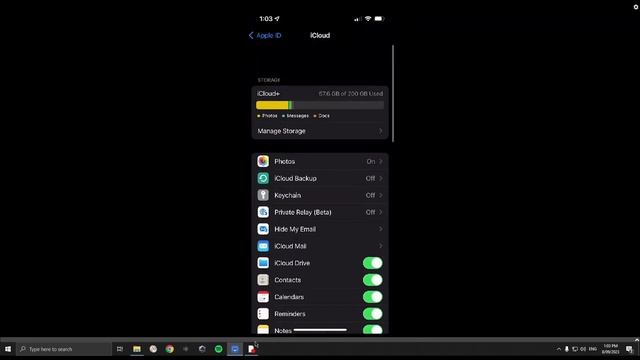Open iCloud Mail chevron
The width and height of the screenshot is (640, 360).
tap(380, 246)
